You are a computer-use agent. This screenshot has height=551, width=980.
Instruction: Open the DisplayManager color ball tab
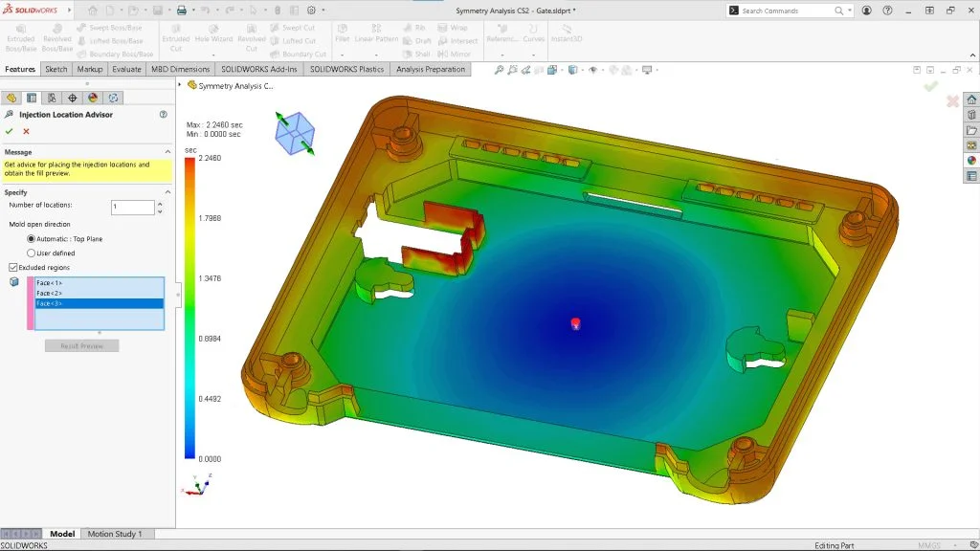click(x=93, y=98)
